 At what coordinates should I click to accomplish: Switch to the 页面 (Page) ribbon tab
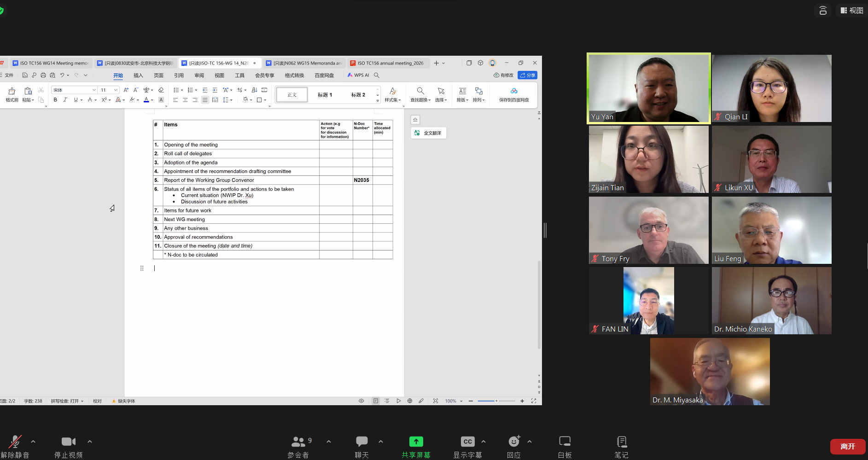(x=158, y=76)
